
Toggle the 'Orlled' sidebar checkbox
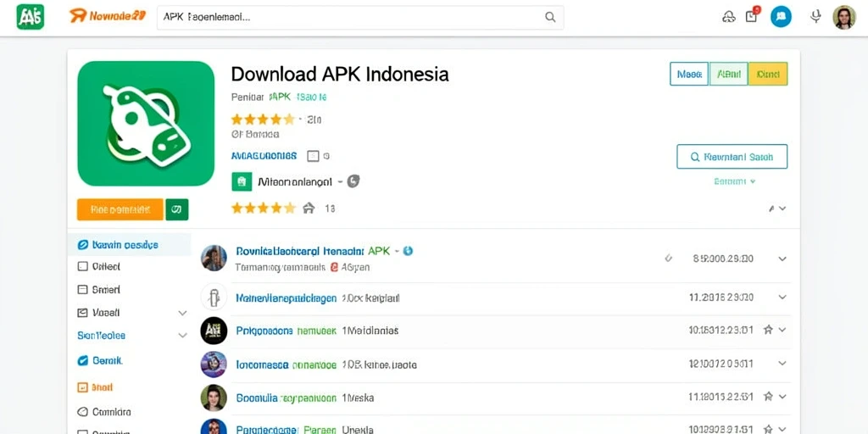pos(82,266)
